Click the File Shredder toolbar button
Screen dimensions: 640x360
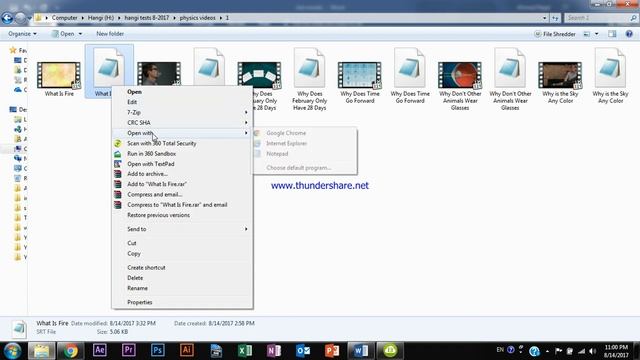tap(555, 34)
